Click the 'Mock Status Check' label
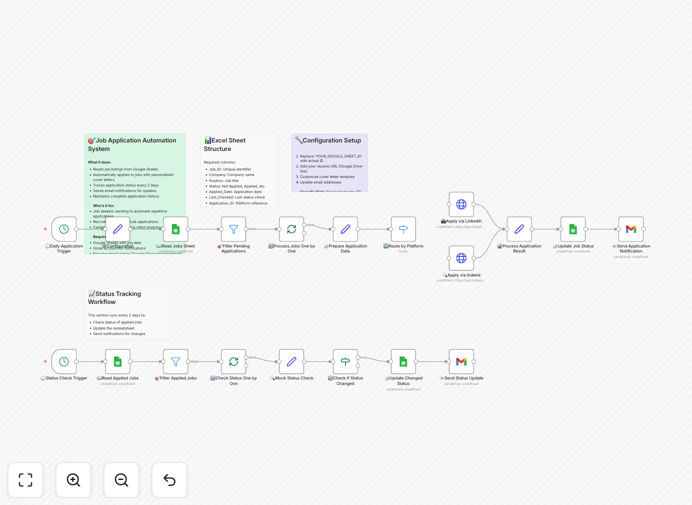Screen dimensions: 692x505 292,378
